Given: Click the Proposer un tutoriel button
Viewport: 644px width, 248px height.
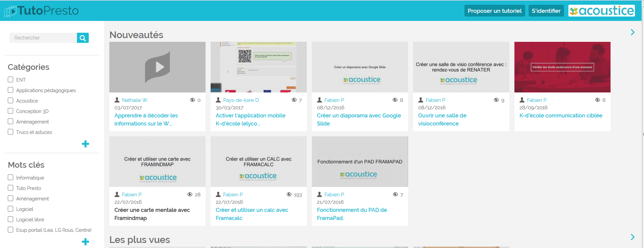Looking at the screenshot, I should coord(494,11).
